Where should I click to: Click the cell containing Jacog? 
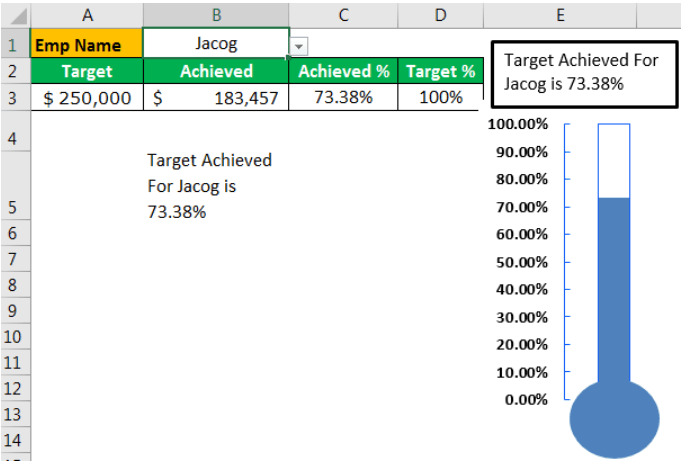216,45
